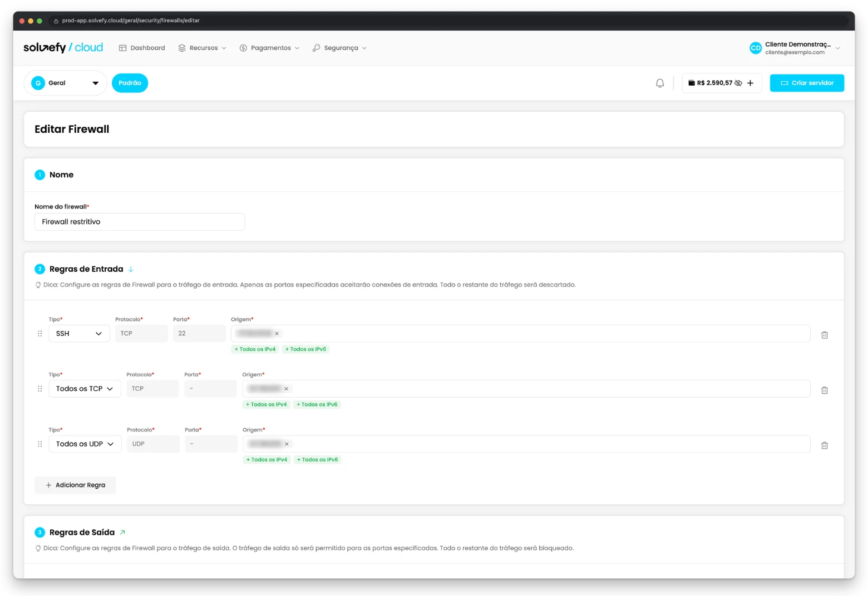The width and height of the screenshot is (868, 596).
Task: Delete the Todos os TCP rule
Action: 825,390
